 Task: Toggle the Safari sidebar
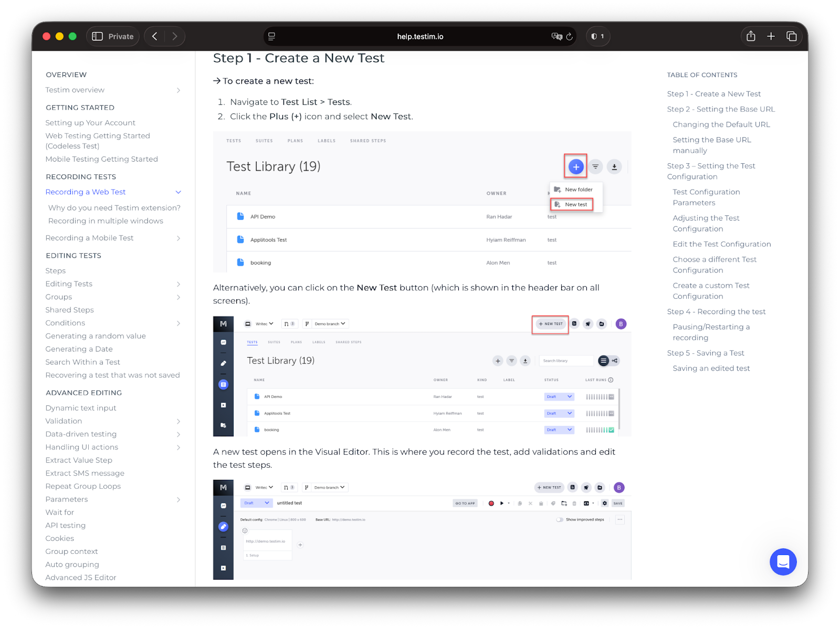click(x=97, y=36)
